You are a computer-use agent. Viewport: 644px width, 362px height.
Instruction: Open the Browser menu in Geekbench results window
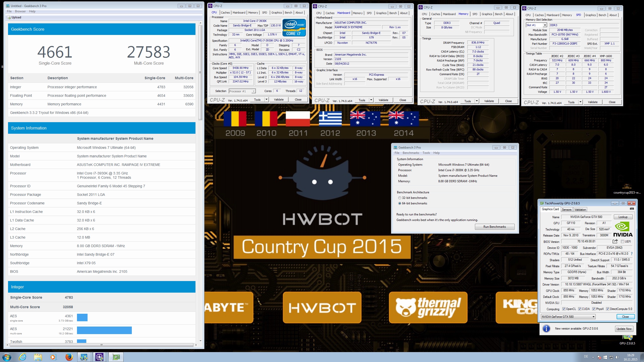pos(20,11)
